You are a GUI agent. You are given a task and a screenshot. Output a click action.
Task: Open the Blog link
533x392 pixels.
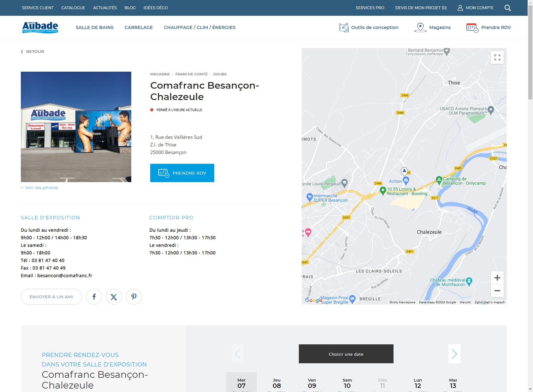130,8
